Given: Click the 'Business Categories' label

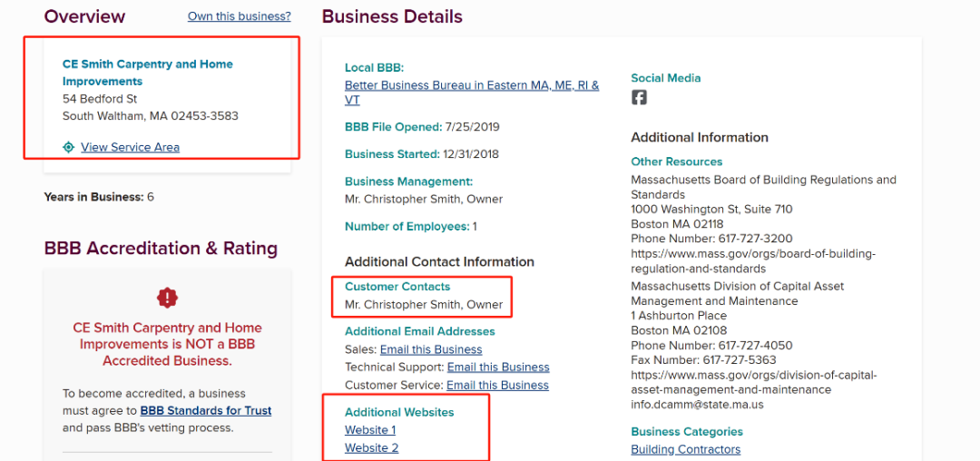Looking at the screenshot, I should pos(687,432).
